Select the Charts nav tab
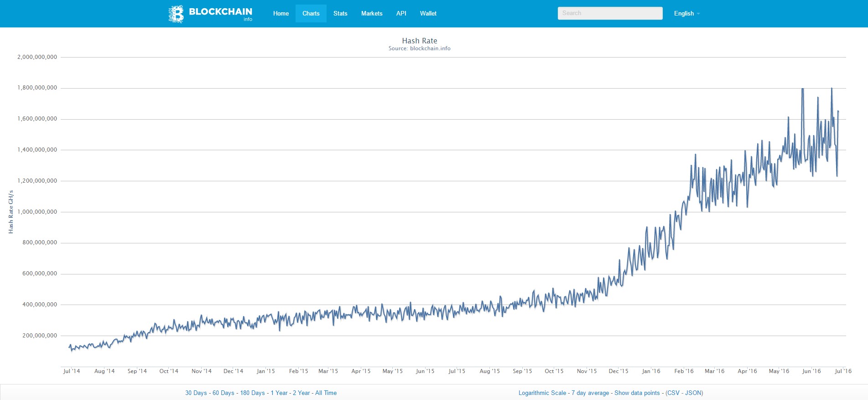Image resolution: width=868 pixels, height=400 pixels. tap(311, 14)
